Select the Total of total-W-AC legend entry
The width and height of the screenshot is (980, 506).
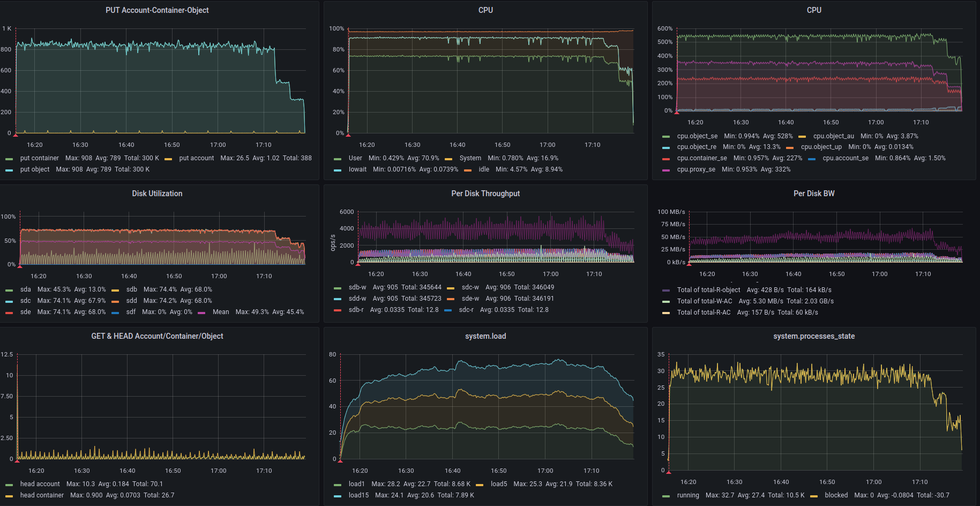704,301
